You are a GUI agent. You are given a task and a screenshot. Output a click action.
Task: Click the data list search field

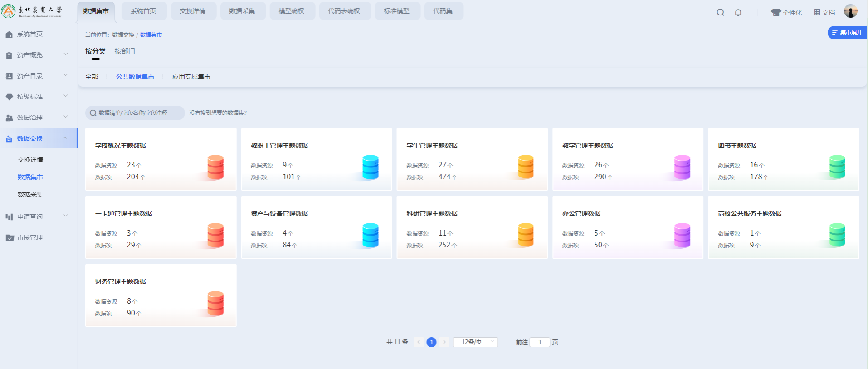135,113
